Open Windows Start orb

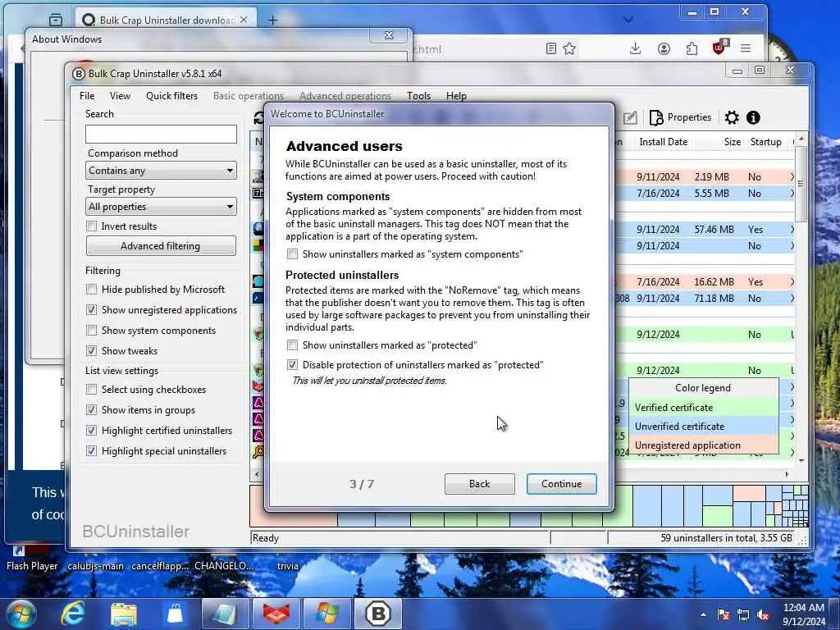tap(21, 614)
